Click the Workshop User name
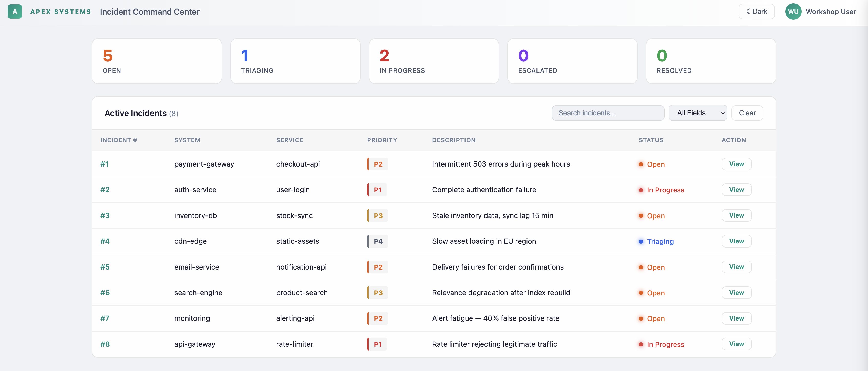 [x=831, y=12]
